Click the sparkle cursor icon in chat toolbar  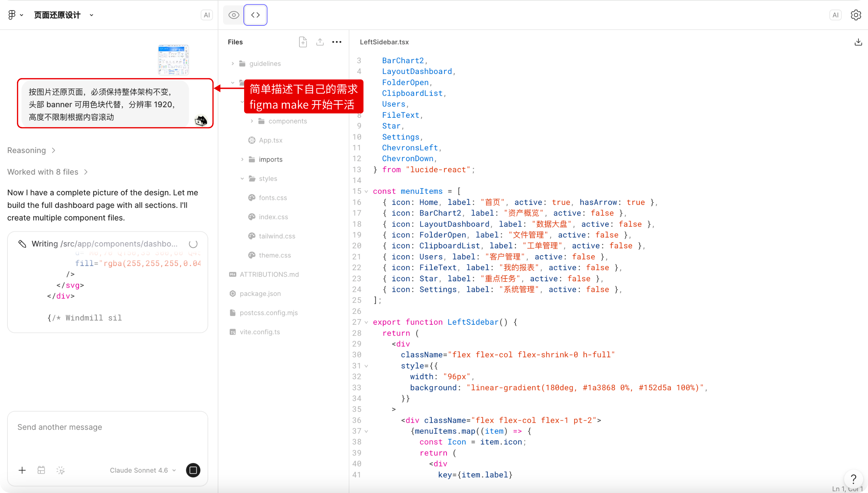click(x=61, y=470)
